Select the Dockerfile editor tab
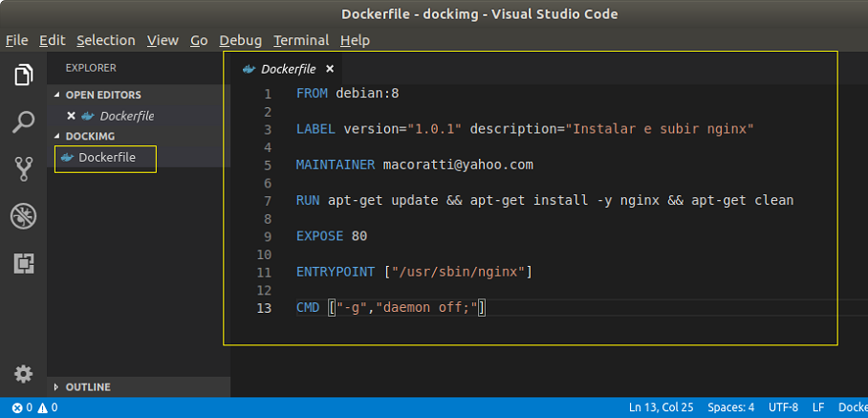This screenshot has width=868, height=418. coord(288,69)
